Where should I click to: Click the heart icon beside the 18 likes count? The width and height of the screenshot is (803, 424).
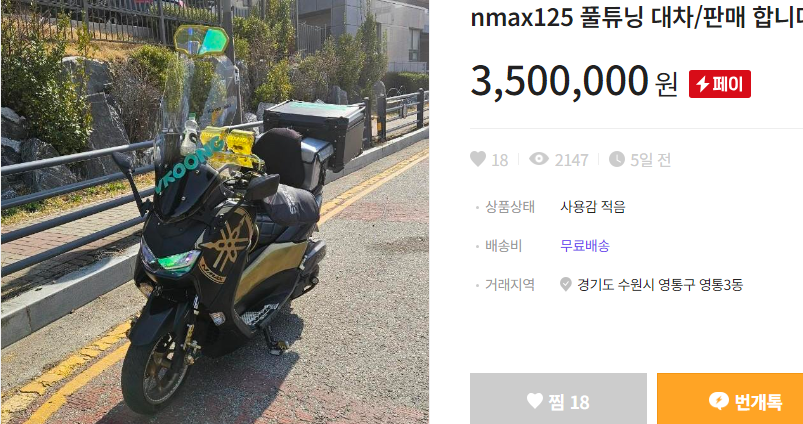(x=478, y=159)
